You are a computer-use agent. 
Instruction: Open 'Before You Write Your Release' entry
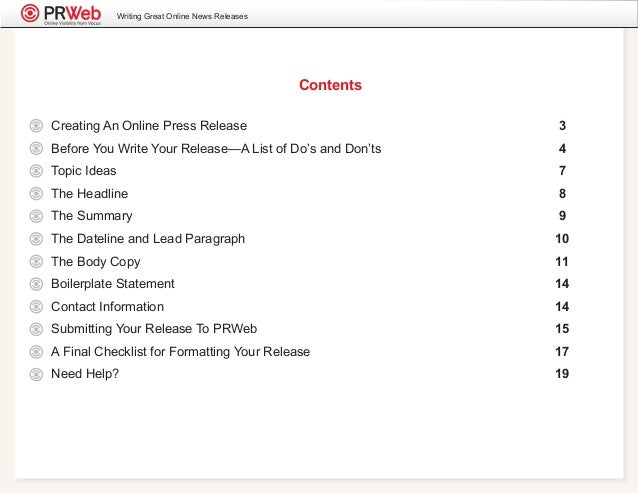pyautogui.click(x=216, y=148)
